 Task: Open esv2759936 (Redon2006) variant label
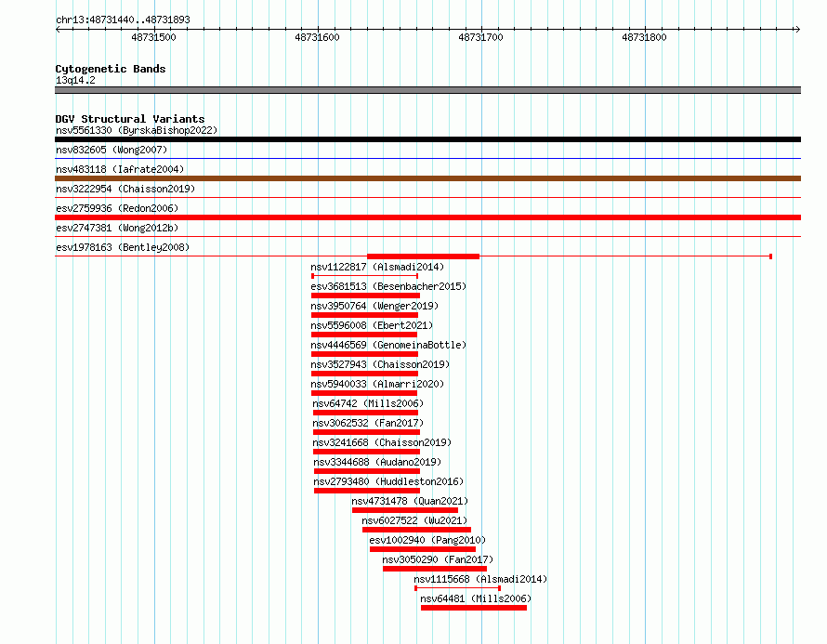117,208
